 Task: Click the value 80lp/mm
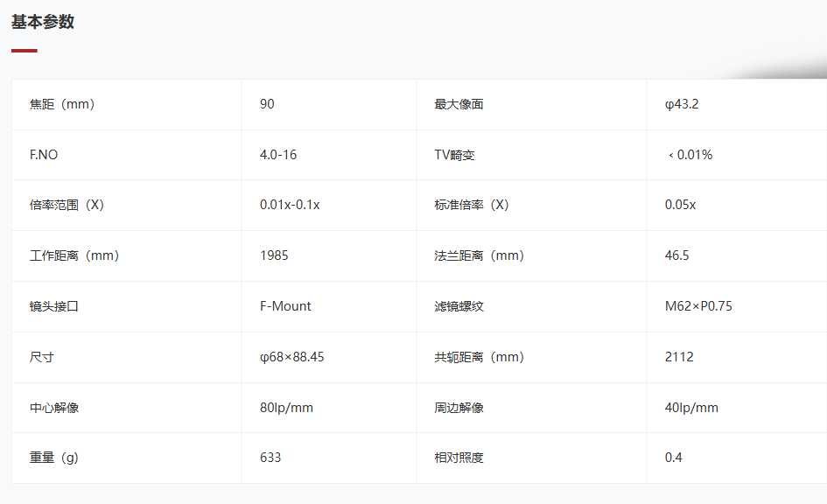286,408
